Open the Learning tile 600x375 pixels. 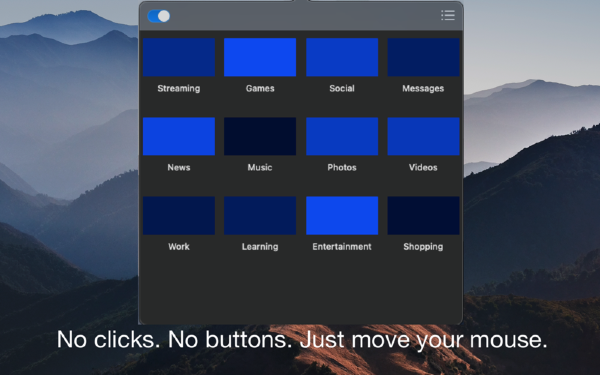point(260,215)
